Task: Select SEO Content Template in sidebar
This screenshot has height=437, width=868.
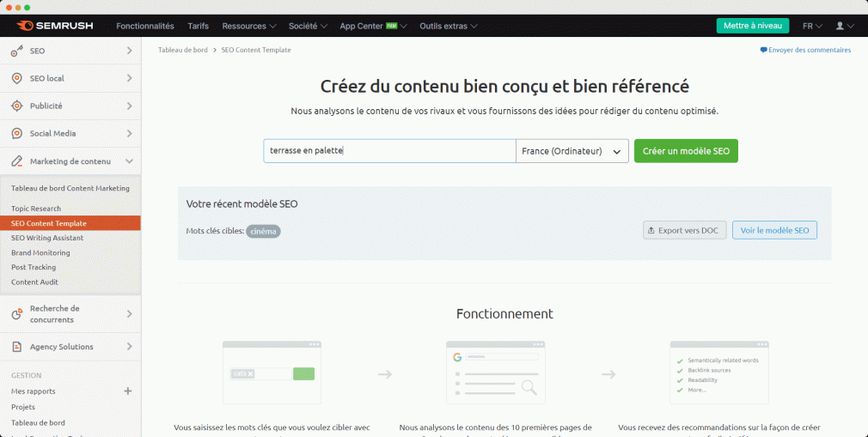Action: (x=70, y=223)
